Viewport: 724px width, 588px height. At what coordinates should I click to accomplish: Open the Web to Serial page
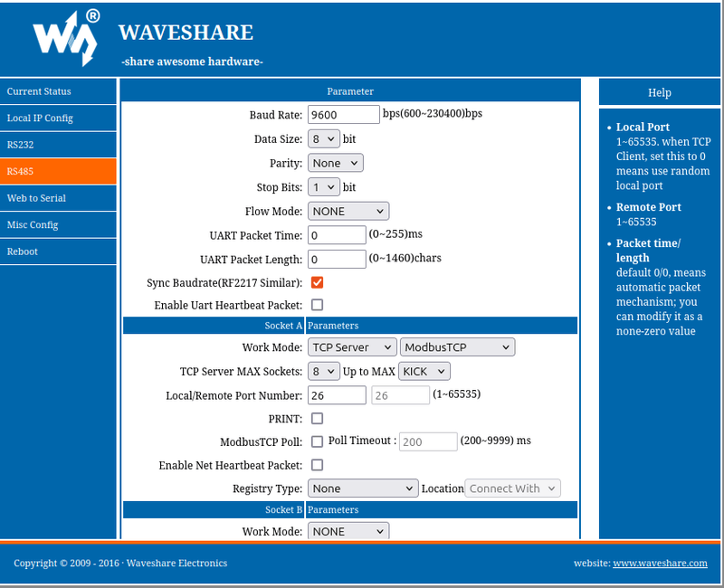(x=58, y=198)
